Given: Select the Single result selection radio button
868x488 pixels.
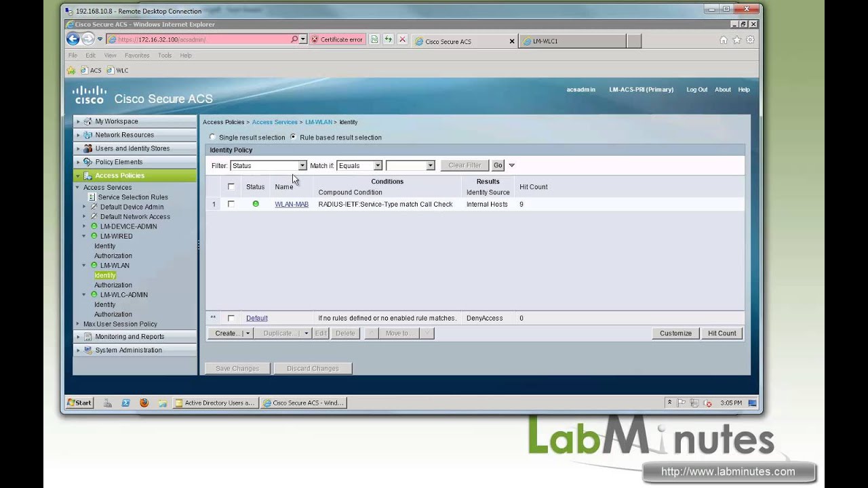Looking at the screenshot, I should pyautogui.click(x=212, y=137).
